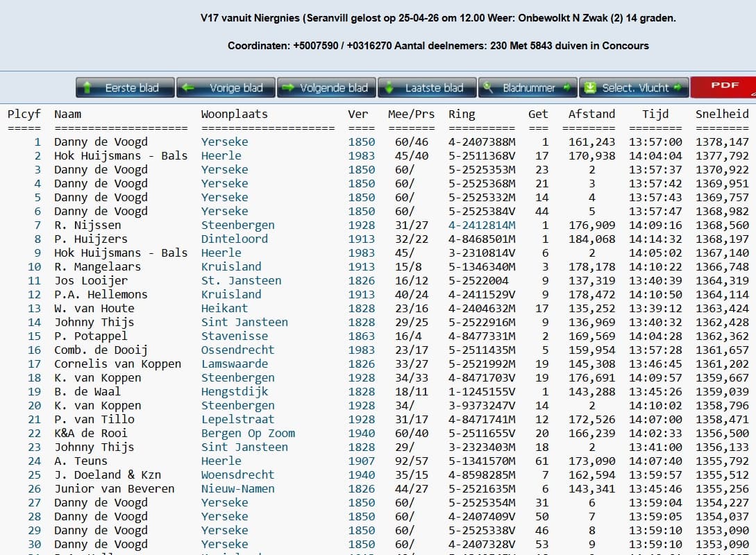Open Woensdrecht link for J. Doeland & Kzn
Viewport: 756px width, 555px height.
[237, 475]
